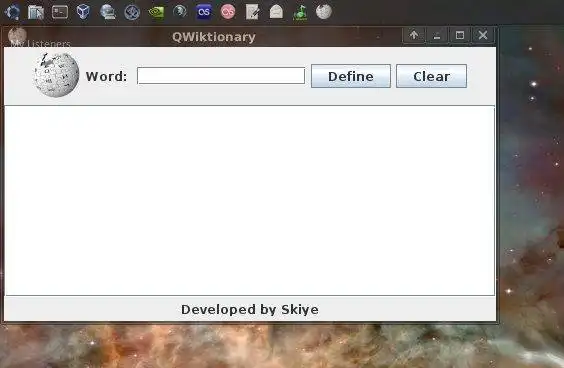This screenshot has width=564, height=368.
Task: Click the up-arrow button in QWiktionary title bar
Action: pos(414,35)
